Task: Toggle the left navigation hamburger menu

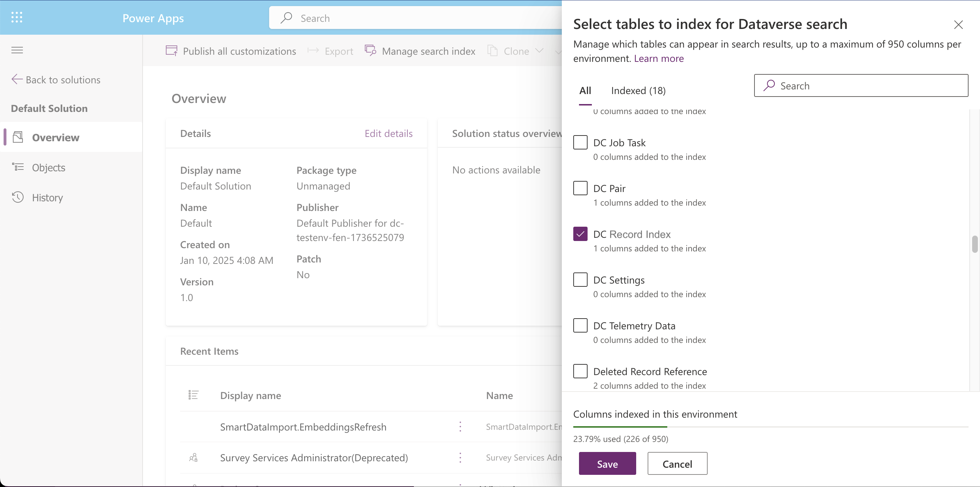Action: 17,50
